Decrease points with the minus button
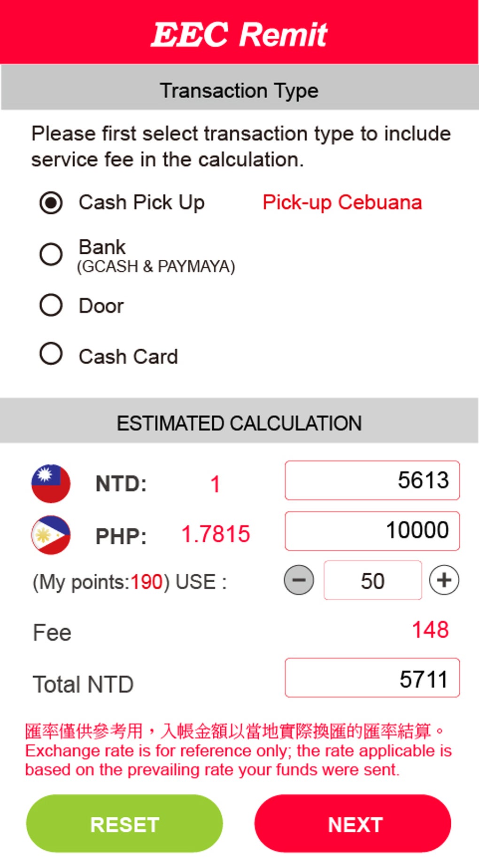 point(299,580)
